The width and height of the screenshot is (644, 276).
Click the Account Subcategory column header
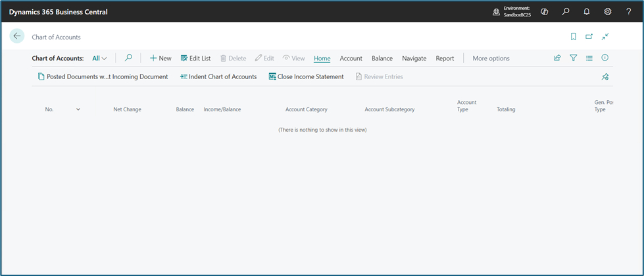tap(389, 109)
